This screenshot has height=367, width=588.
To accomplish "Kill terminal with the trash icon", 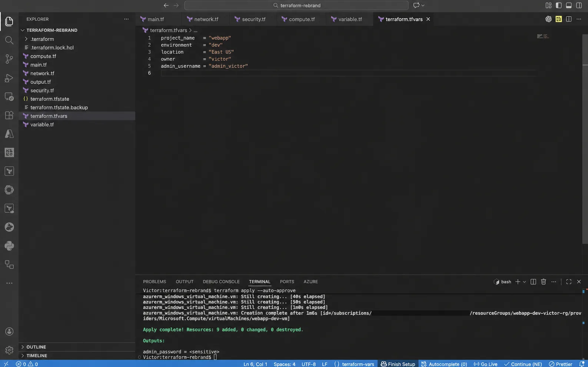I will [x=544, y=282].
